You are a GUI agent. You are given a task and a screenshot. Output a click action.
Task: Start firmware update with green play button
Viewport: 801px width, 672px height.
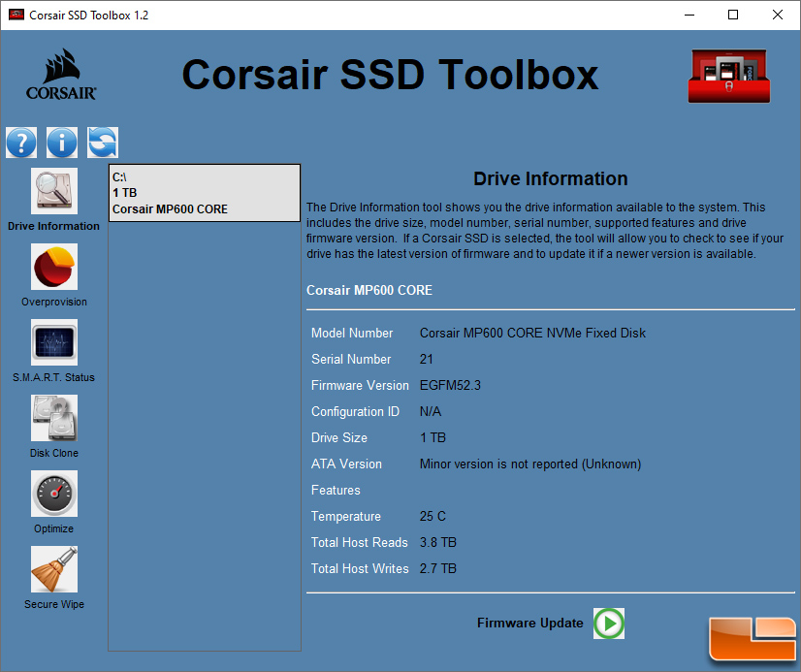click(x=609, y=624)
